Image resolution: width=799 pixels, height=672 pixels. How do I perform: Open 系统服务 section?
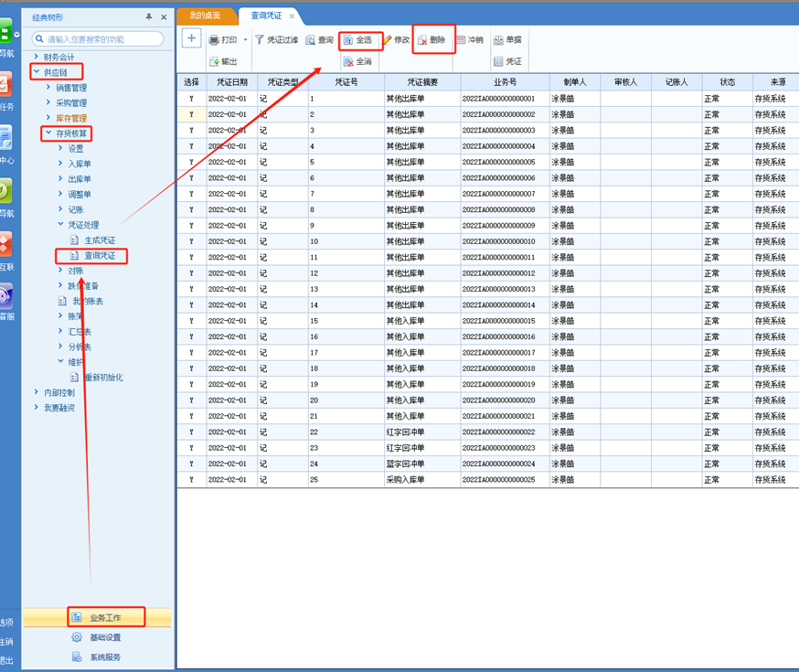[x=97, y=657]
